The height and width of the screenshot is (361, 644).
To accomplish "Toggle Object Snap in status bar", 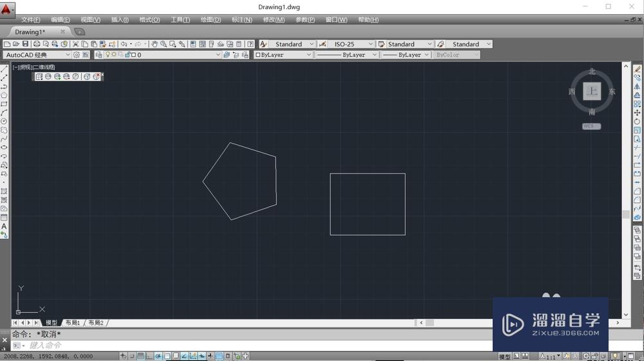I will tap(167, 356).
